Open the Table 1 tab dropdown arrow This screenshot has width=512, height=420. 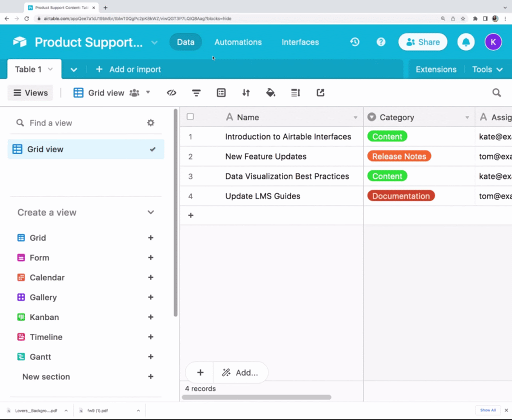coord(50,69)
